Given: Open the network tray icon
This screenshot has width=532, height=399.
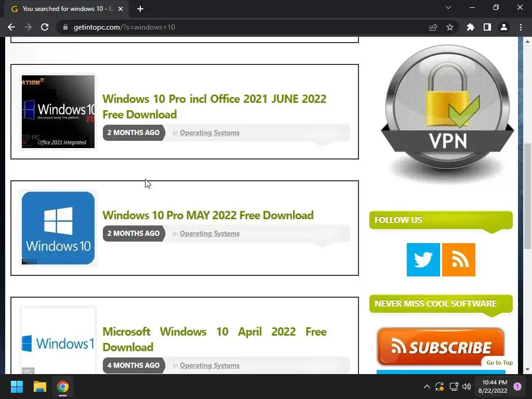Looking at the screenshot, I should 454,387.
